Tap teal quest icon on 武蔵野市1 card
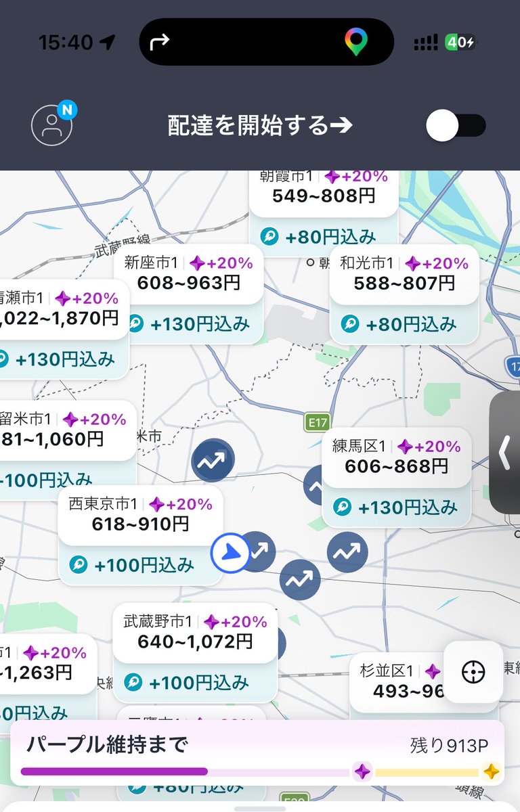Viewport: 520px width, 812px height. pyautogui.click(x=133, y=682)
